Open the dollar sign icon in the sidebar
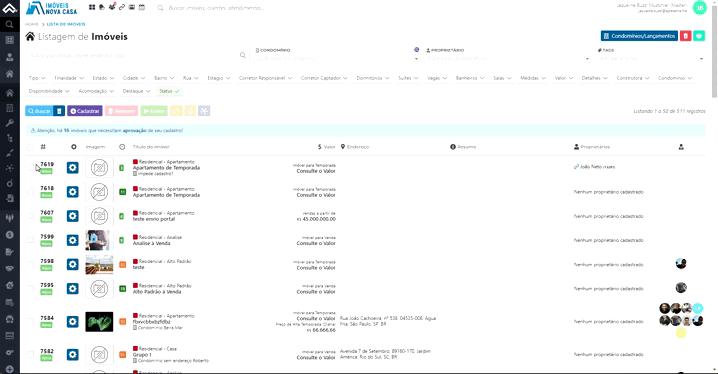718x374 pixels. point(9,235)
